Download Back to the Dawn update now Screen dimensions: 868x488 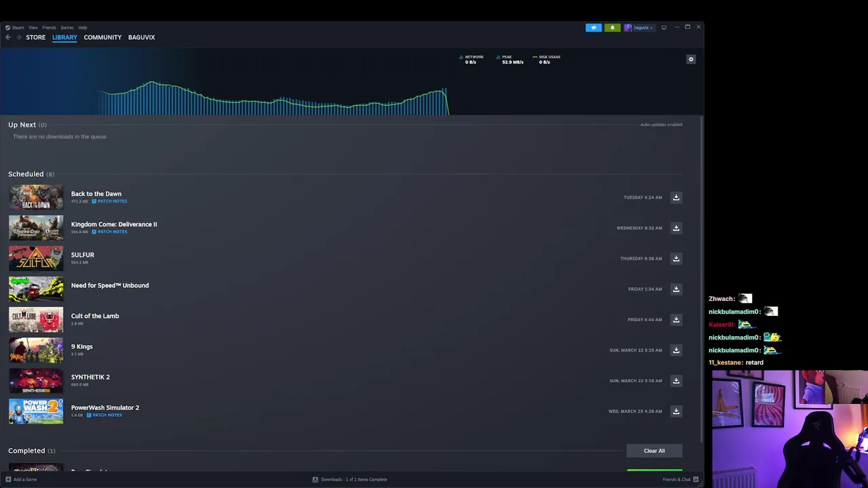[676, 197]
